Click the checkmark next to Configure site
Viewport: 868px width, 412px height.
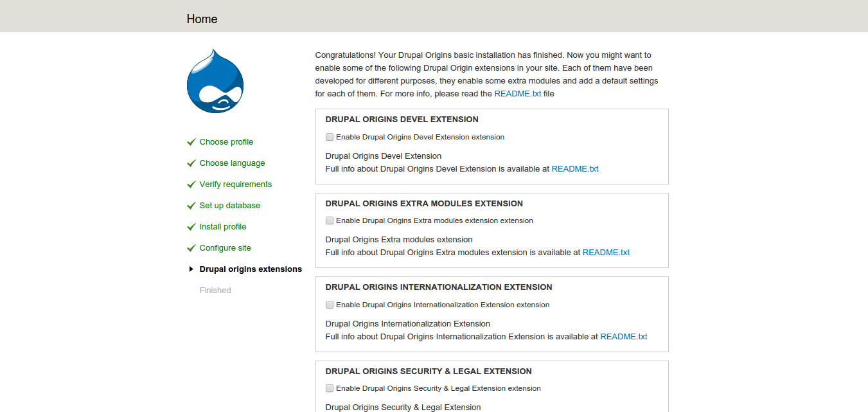[191, 247]
